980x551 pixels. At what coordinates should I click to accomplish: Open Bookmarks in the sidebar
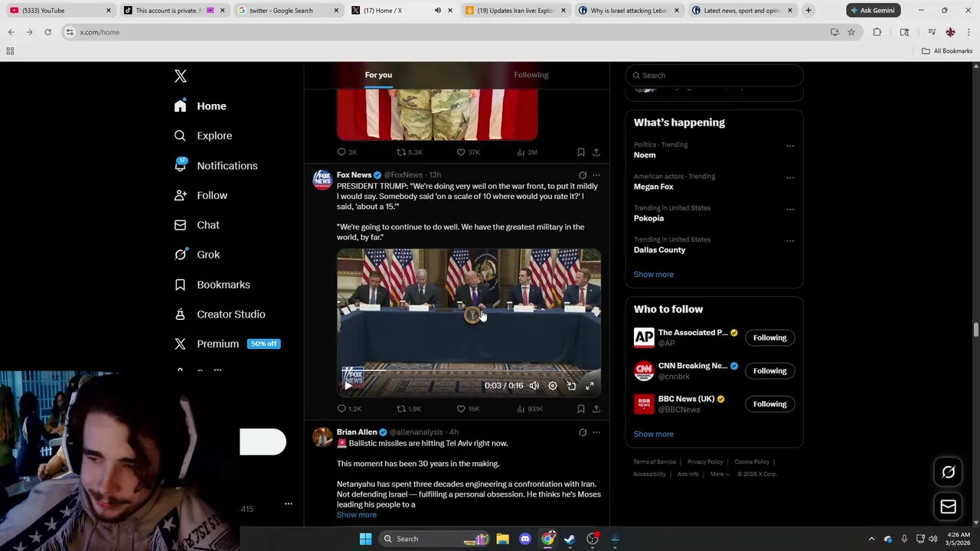coord(212,285)
